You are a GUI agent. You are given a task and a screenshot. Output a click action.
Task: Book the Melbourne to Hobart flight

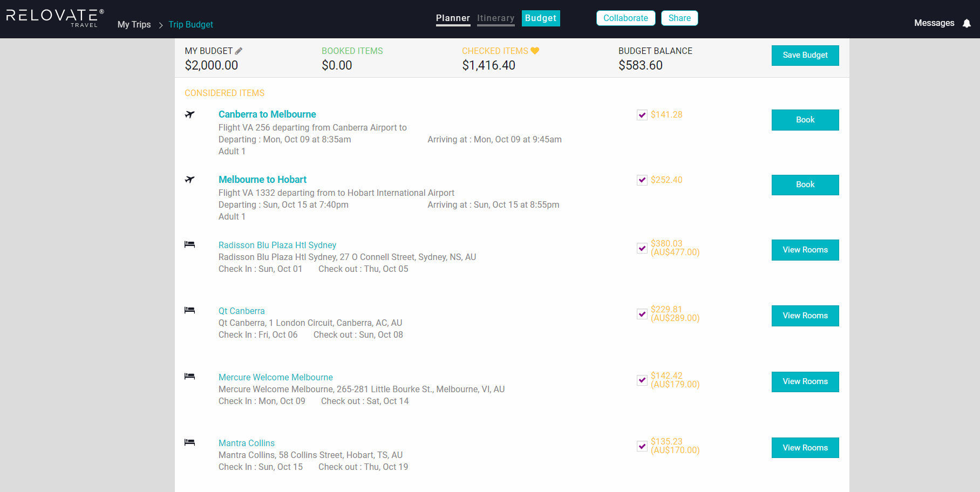[805, 185]
